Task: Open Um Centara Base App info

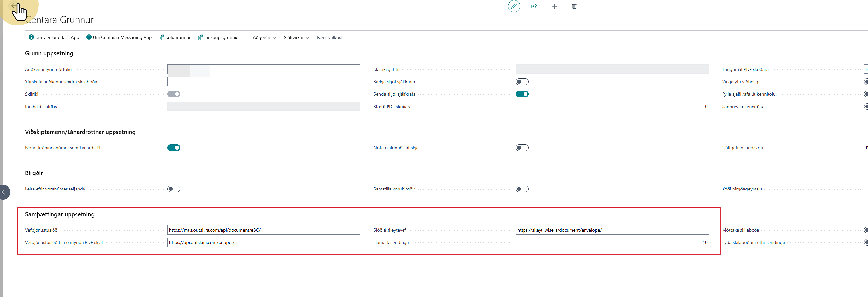Action: pyautogui.click(x=54, y=37)
